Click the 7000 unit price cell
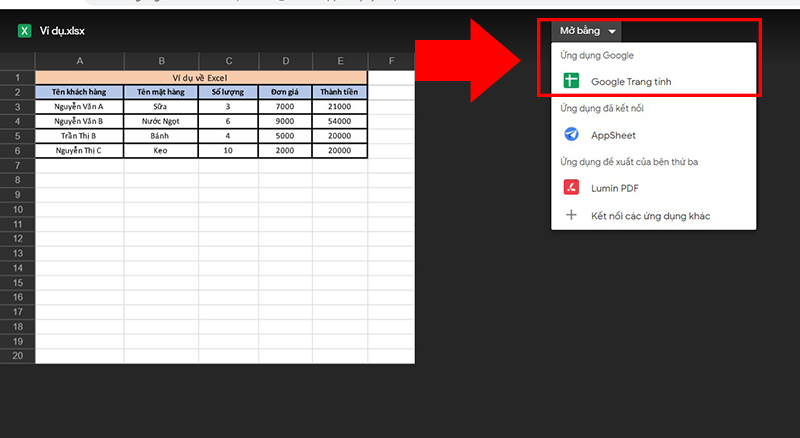Image resolution: width=800 pixels, height=438 pixels. (x=285, y=107)
